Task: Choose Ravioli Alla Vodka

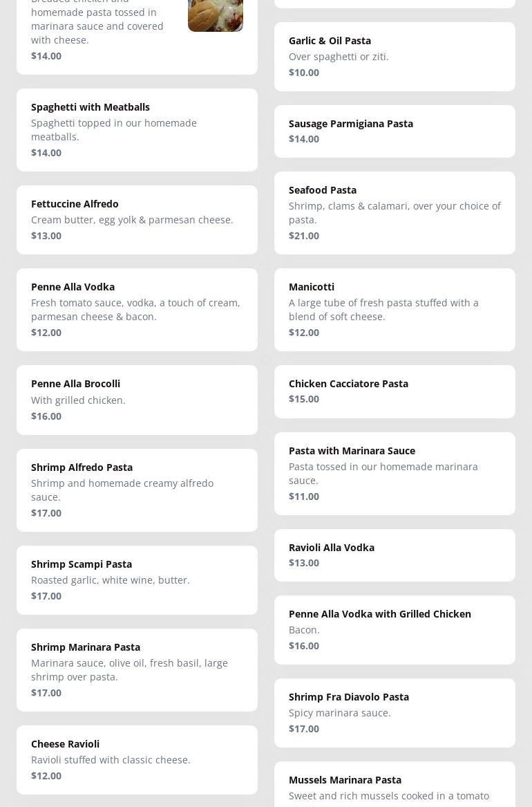Action: pyautogui.click(x=395, y=555)
